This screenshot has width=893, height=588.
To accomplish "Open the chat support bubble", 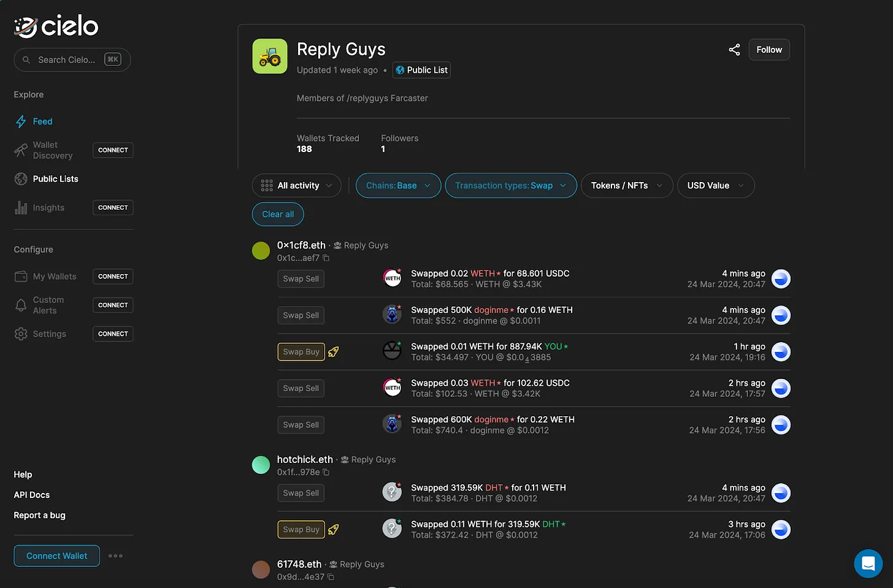I will (x=868, y=563).
